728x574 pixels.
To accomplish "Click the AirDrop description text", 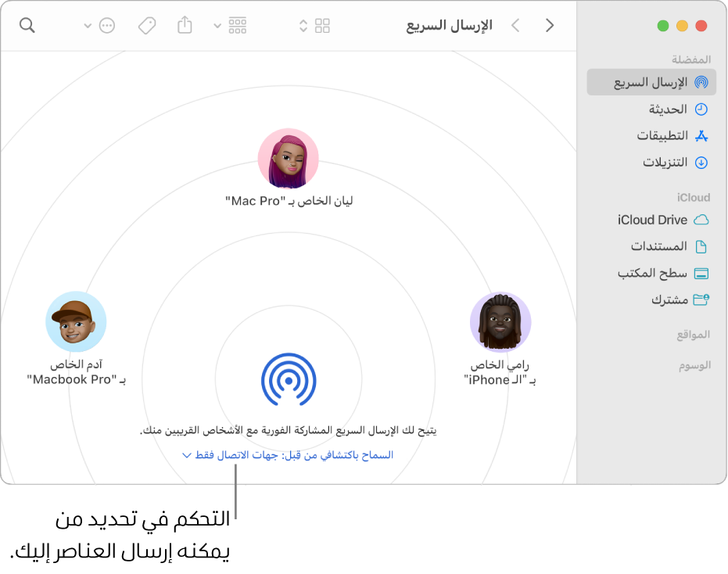I will pyautogui.click(x=289, y=430).
